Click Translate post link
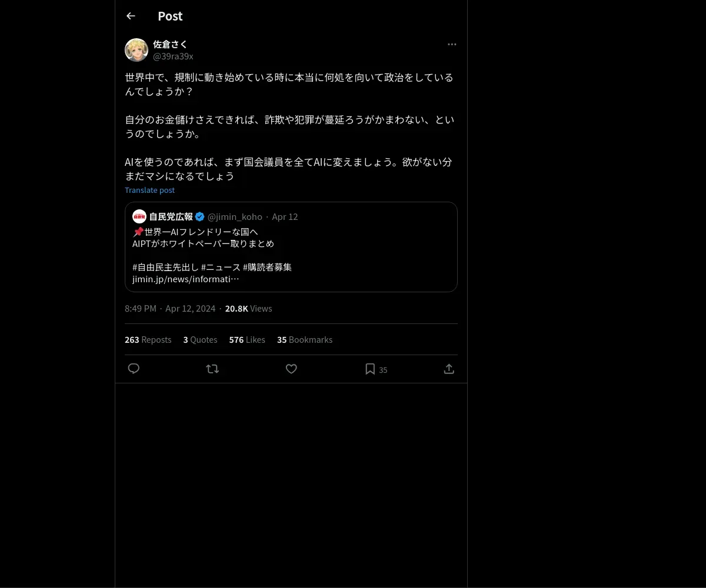706x588 pixels. pos(149,190)
